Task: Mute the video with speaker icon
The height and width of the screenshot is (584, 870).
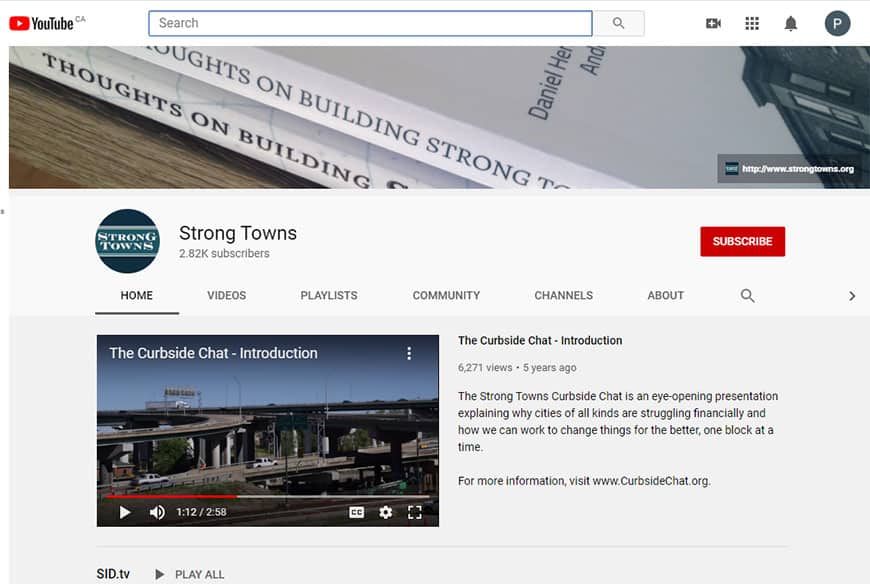Action: pos(157,512)
